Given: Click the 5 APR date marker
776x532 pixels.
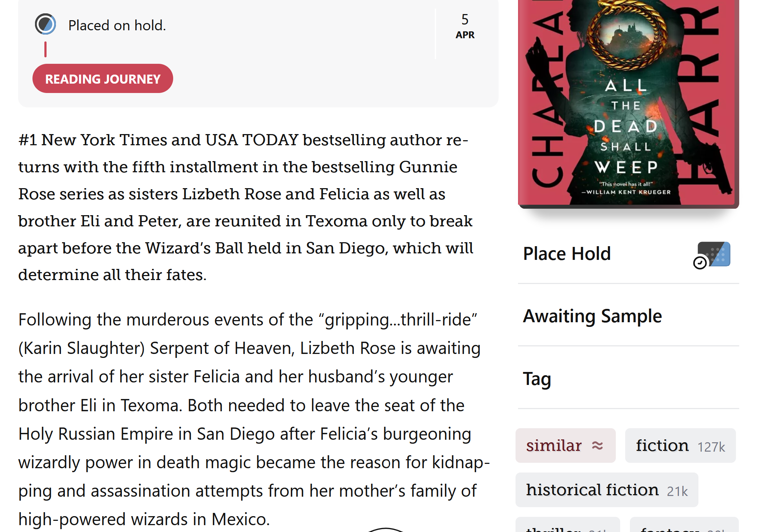Looking at the screenshot, I should click(465, 26).
